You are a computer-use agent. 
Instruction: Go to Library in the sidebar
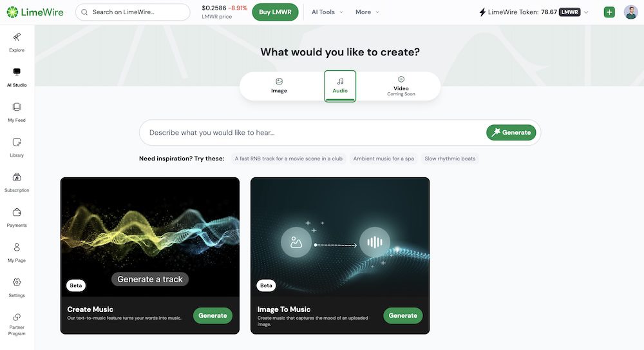(x=17, y=142)
